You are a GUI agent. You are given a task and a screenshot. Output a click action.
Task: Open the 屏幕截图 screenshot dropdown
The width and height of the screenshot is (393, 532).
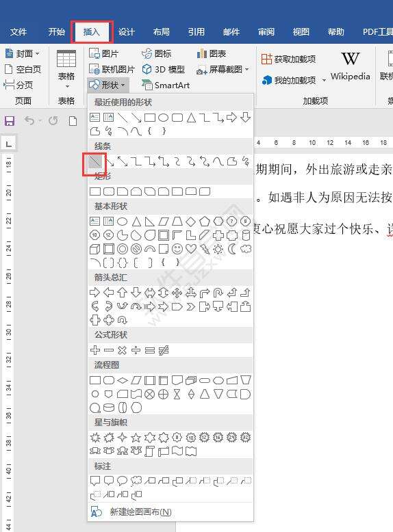tap(223, 70)
